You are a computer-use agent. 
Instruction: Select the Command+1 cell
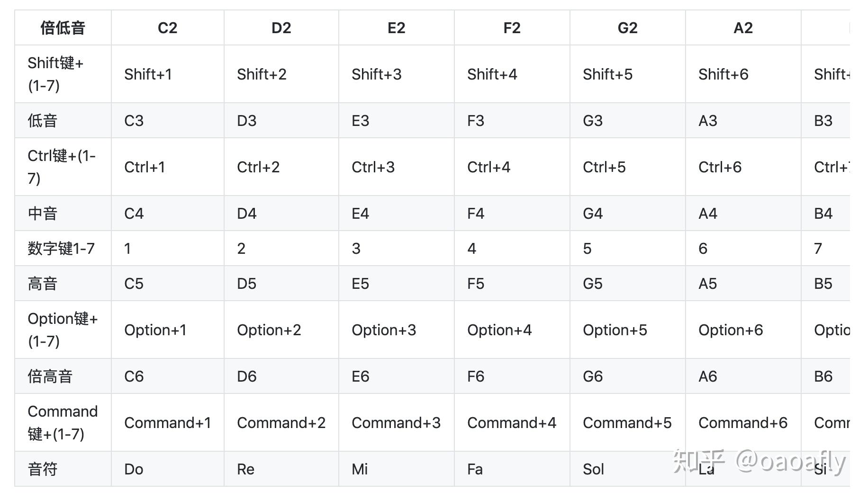pos(167,423)
